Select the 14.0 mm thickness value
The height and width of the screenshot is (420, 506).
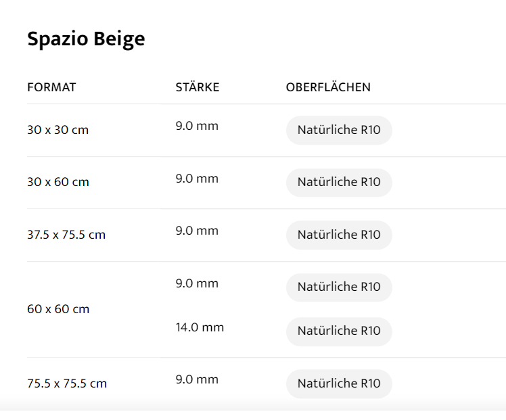(200, 327)
